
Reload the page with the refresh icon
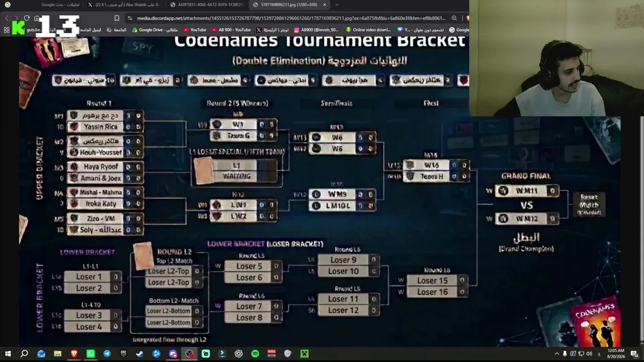[27, 18]
